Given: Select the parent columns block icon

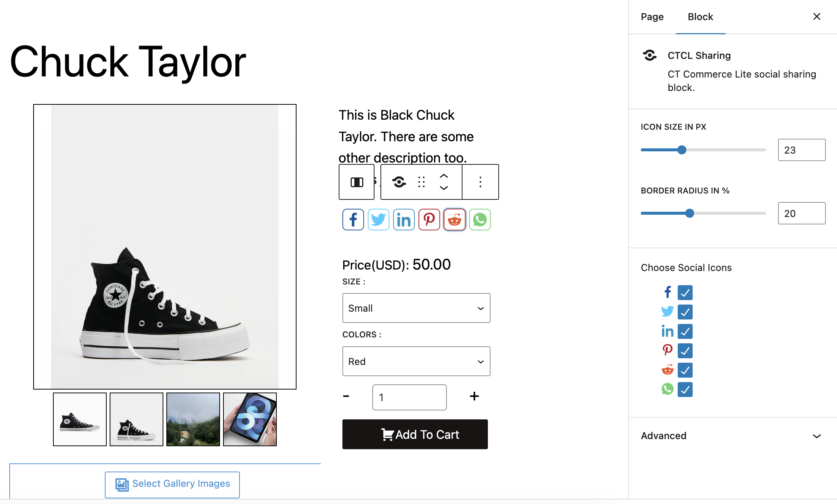Looking at the screenshot, I should (x=357, y=182).
